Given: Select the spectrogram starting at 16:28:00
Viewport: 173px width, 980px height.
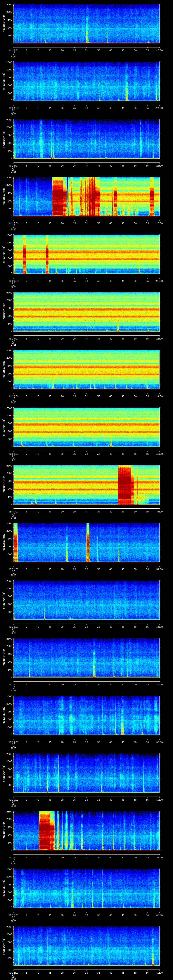Looking at the screenshot, I should 86,369.
